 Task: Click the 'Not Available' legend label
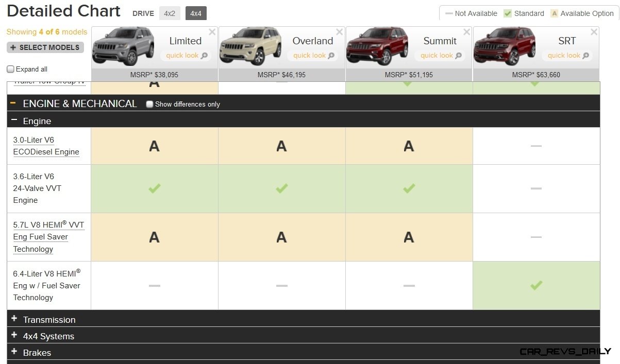(476, 13)
